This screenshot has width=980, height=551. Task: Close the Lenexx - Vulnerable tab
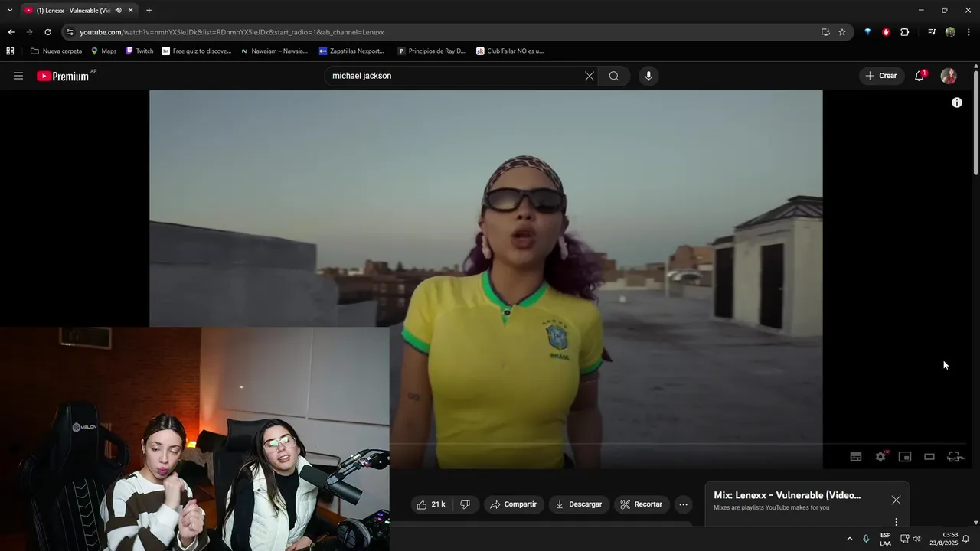[x=131, y=11]
